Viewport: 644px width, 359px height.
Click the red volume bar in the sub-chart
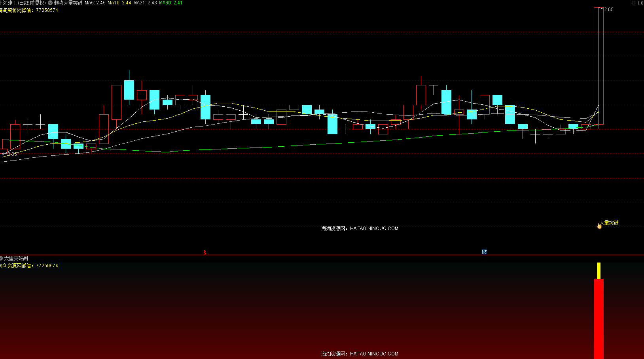599,319
